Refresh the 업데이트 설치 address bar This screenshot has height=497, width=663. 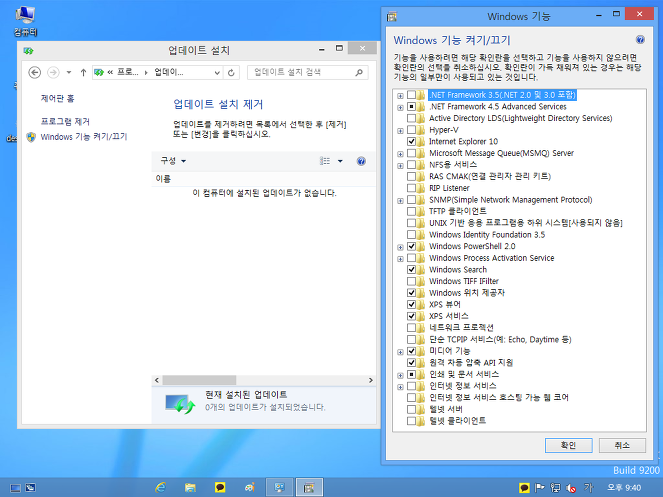point(231,73)
